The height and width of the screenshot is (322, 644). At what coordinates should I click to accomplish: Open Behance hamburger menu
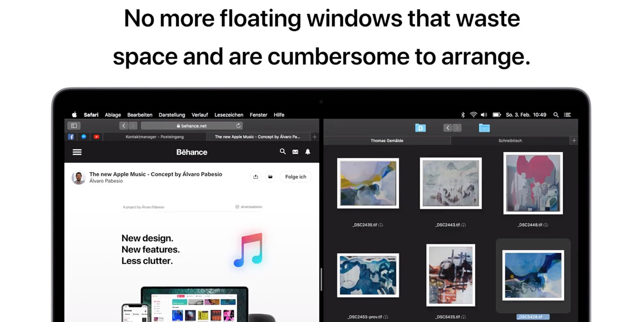pyautogui.click(x=77, y=152)
